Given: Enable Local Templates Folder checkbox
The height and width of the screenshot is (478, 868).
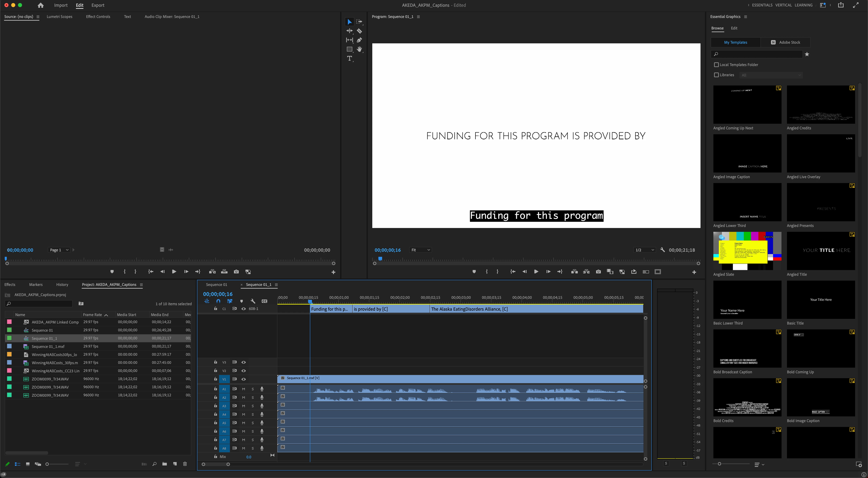Looking at the screenshot, I should (716, 65).
